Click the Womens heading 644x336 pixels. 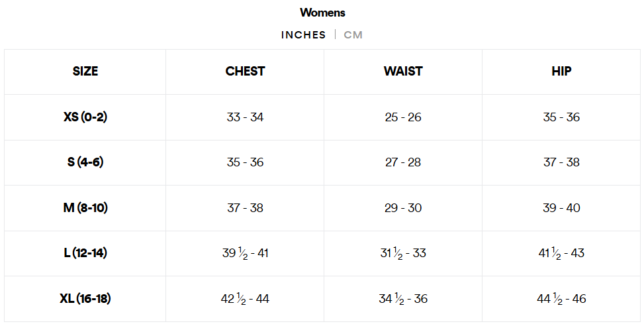pyautogui.click(x=322, y=13)
